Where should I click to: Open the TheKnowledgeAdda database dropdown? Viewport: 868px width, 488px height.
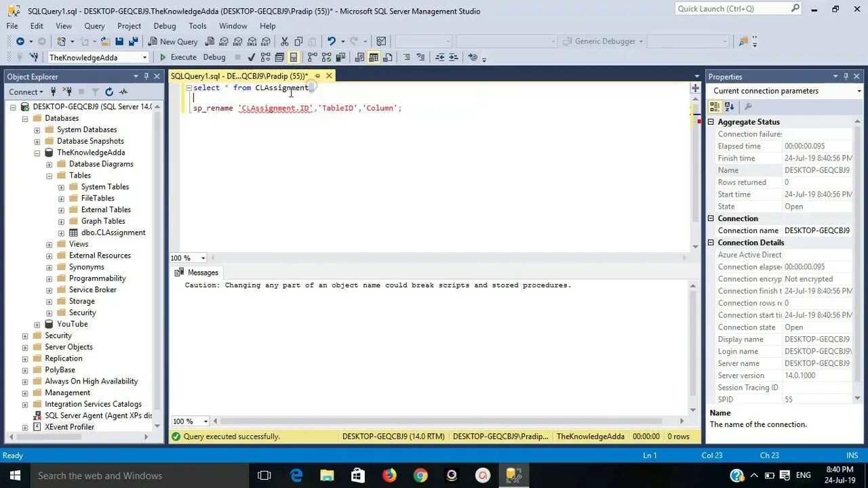(144, 58)
